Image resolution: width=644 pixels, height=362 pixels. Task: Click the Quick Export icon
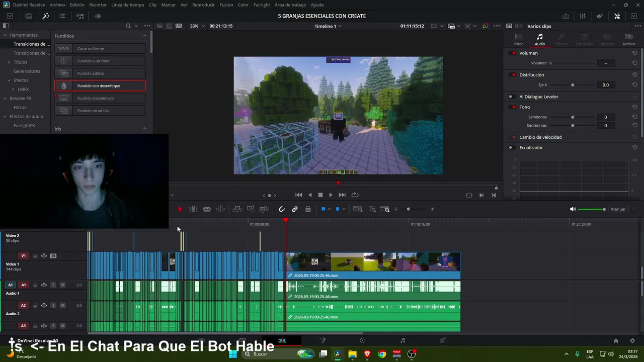coord(566,16)
